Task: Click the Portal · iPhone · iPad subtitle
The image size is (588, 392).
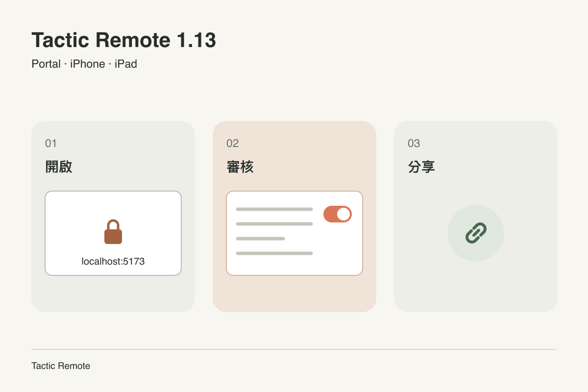Action: coord(84,64)
